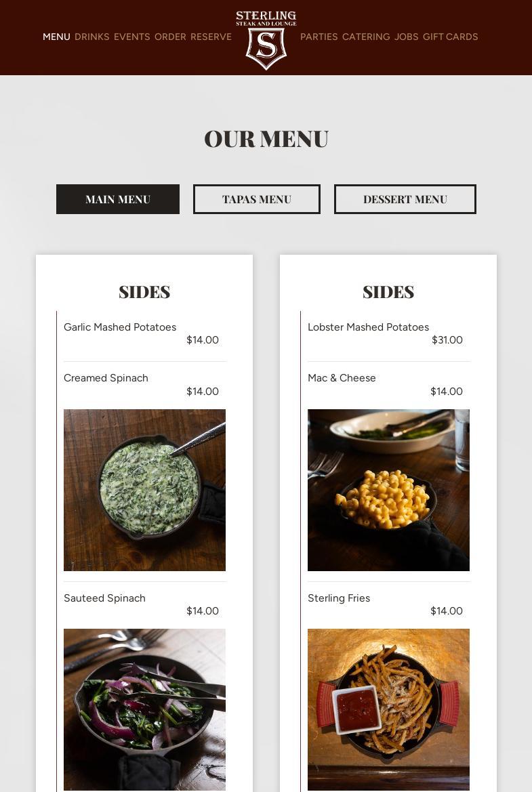The width and height of the screenshot is (532, 792).
Task: Open the PARTIES page
Action: [x=319, y=37]
